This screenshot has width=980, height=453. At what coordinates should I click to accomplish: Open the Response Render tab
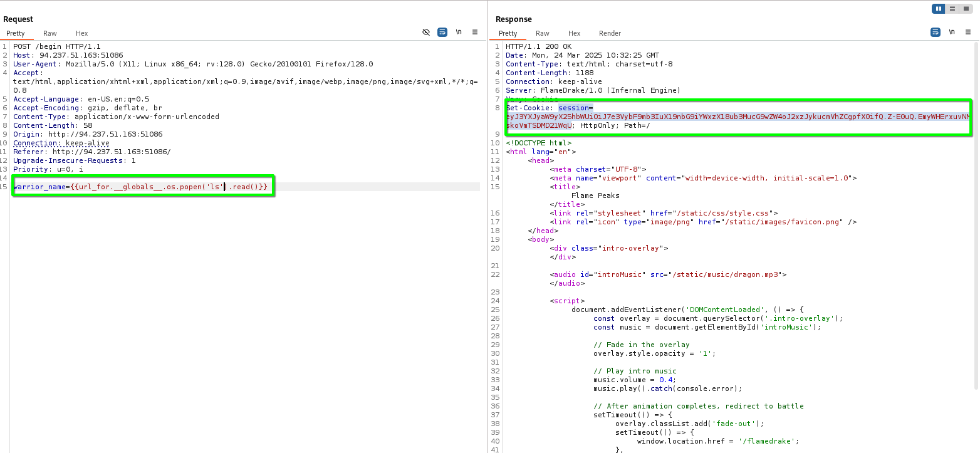click(610, 33)
